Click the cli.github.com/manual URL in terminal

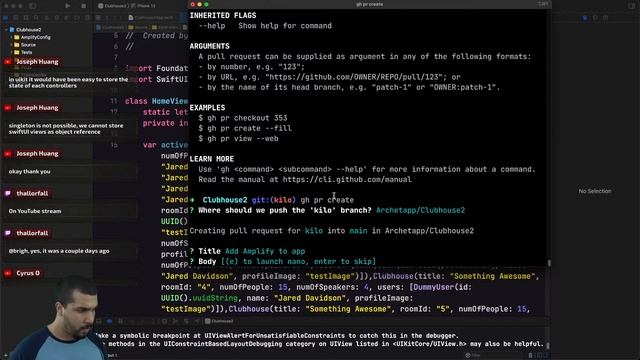[347, 180]
